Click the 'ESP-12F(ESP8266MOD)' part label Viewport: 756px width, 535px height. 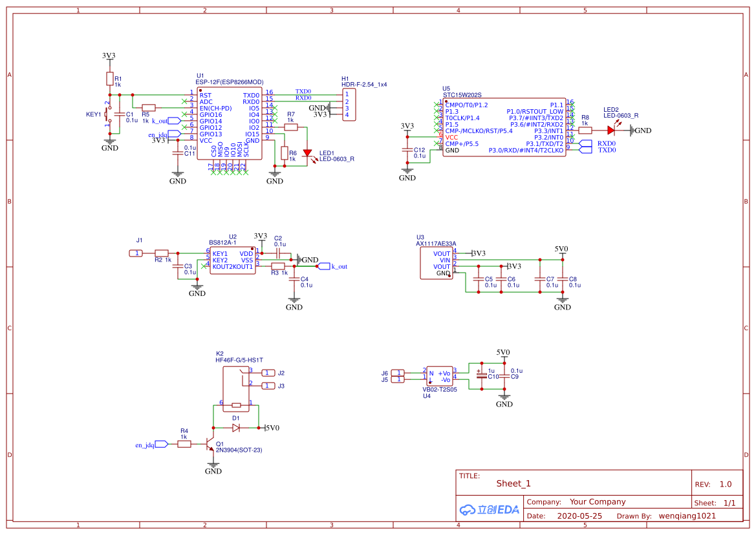click(x=230, y=82)
